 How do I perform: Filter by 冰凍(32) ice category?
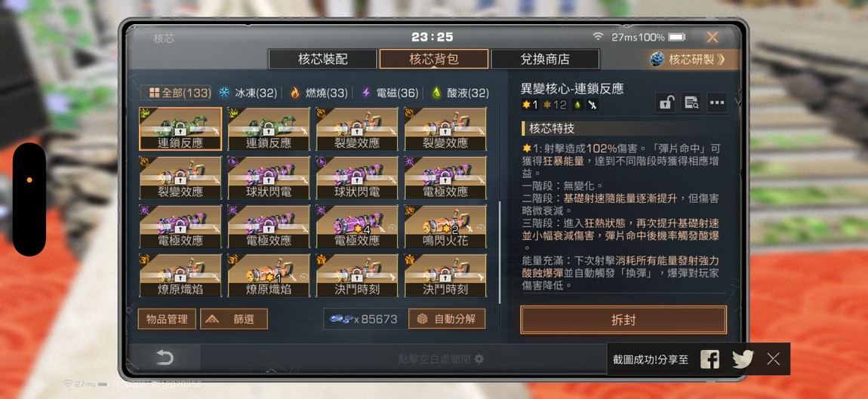(248, 93)
